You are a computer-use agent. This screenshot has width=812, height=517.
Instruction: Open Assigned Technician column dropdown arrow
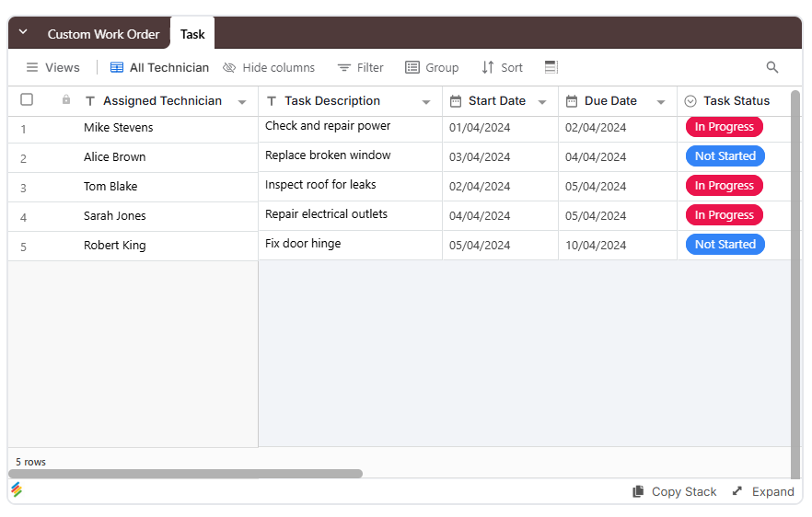click(242, 102)
